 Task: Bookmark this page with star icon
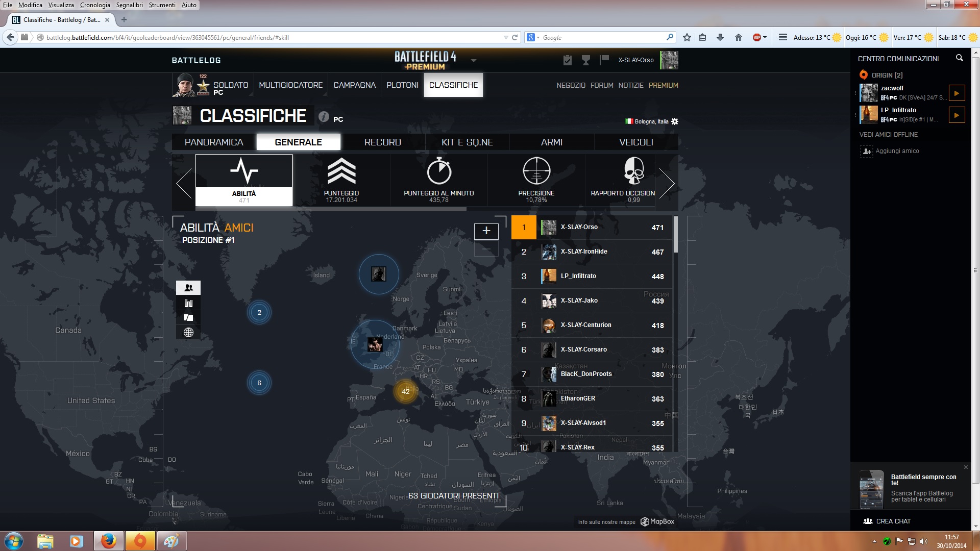tap(687, 37)
